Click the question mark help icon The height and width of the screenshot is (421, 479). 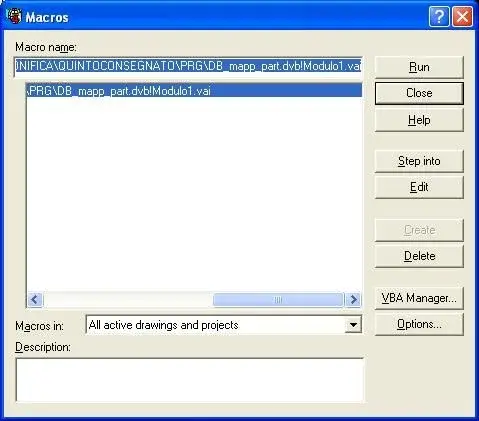[439, 16]
